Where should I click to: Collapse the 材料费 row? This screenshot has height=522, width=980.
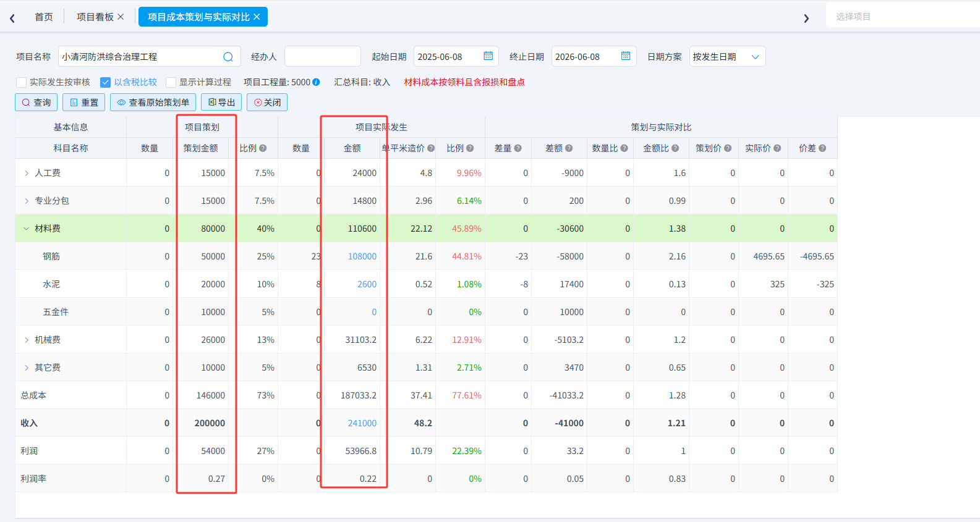[27, 229]
